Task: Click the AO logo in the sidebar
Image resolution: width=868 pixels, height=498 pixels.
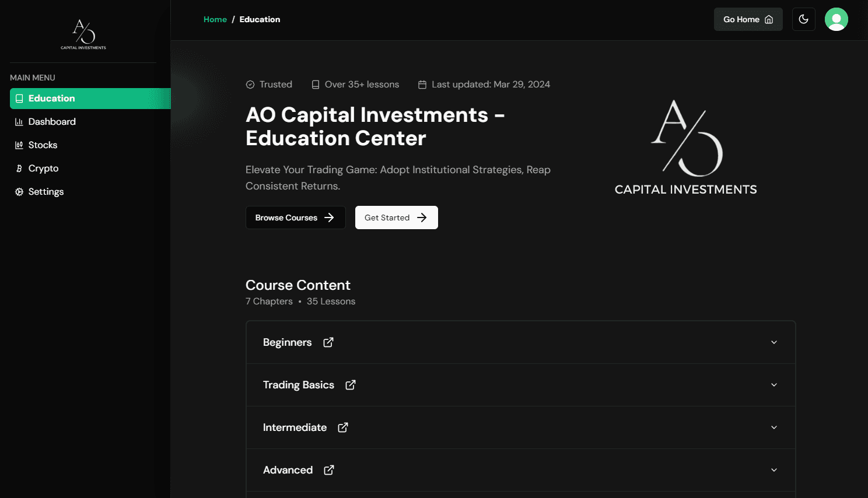Action: pyautogui.click(x=83, y=34)
